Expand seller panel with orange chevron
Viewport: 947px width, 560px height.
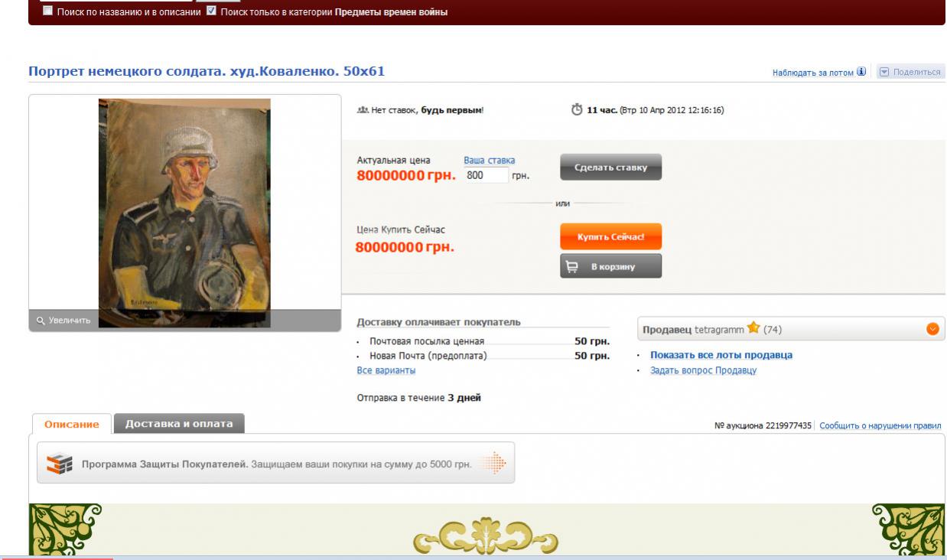click(x=932, y=329)
